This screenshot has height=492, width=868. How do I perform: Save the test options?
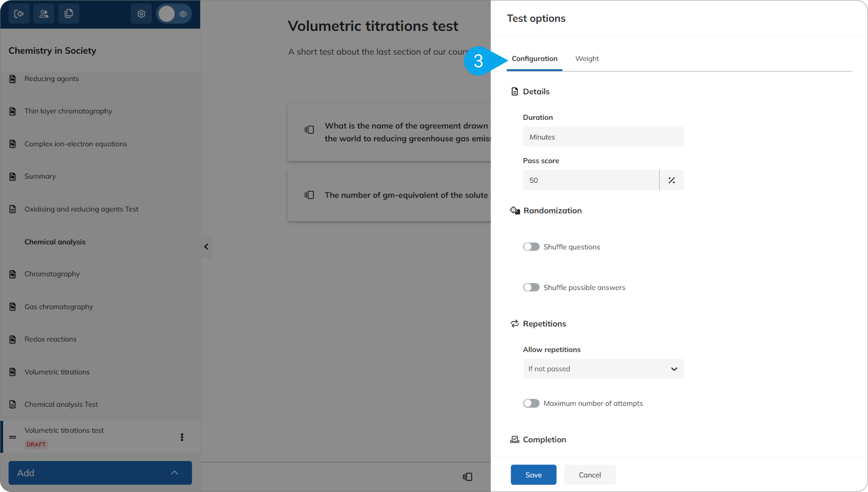[x=533, y=475]
